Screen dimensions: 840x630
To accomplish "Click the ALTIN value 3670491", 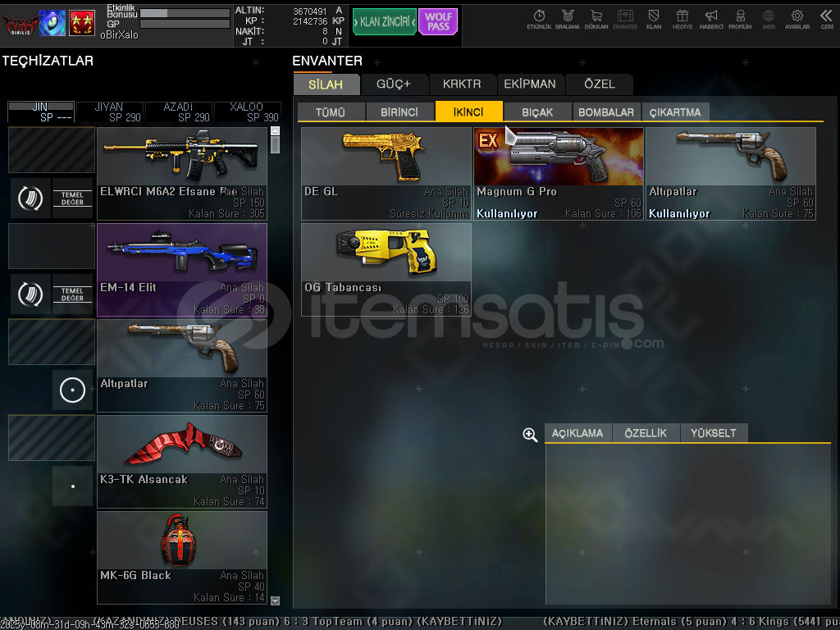I will pyautogui.click(x=309, y=11).
